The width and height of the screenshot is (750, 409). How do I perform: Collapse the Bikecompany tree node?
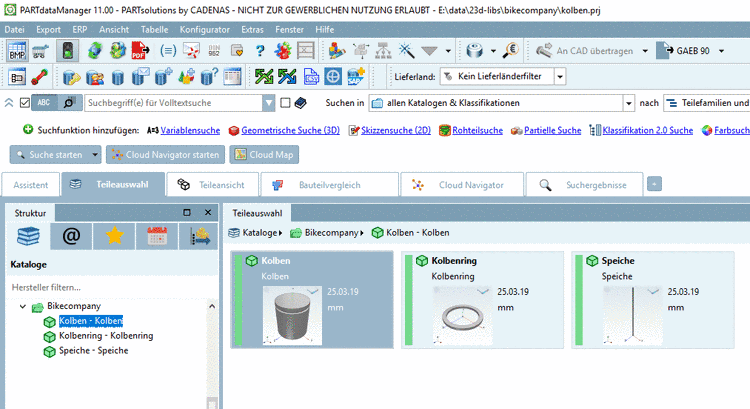(22, 306)
